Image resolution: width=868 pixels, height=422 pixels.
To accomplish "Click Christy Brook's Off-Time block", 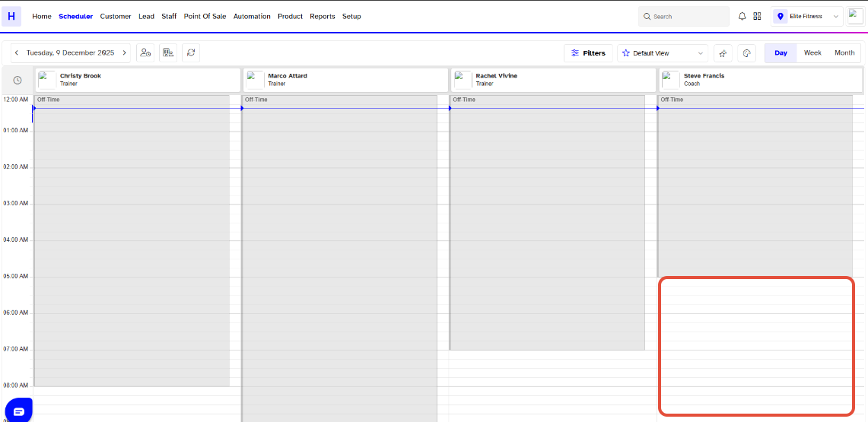I will click(x=132, y=240).
